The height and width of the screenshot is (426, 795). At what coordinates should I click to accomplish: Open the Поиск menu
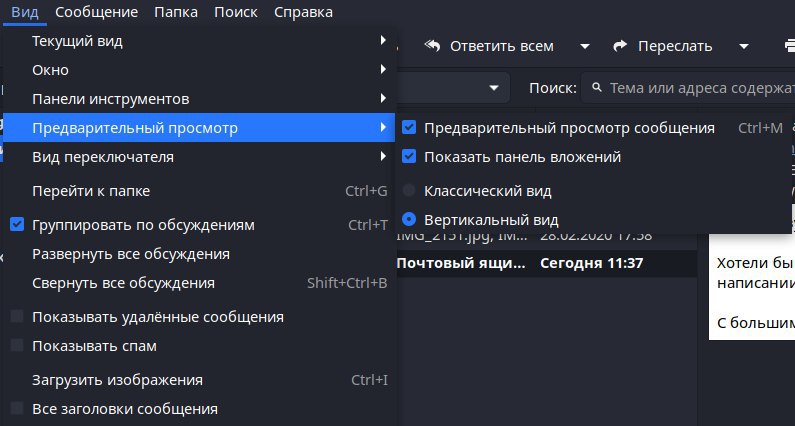click(x=236, y=12)
